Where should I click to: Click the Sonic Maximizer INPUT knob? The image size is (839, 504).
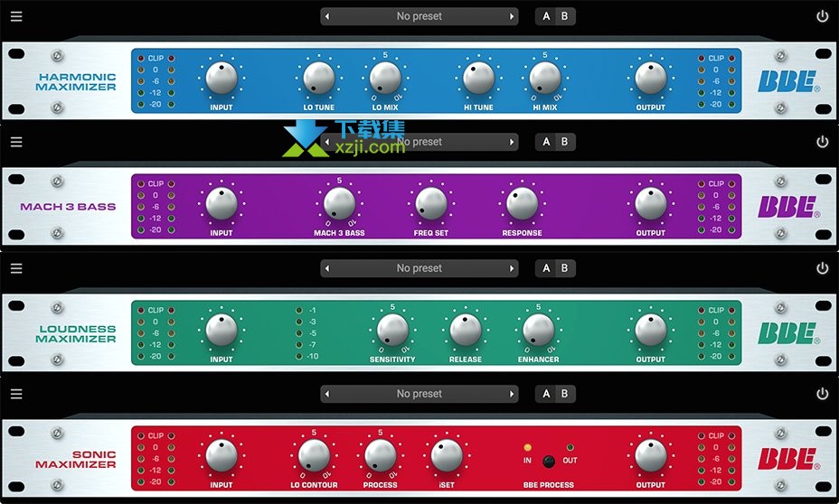[x=221, y=456]
